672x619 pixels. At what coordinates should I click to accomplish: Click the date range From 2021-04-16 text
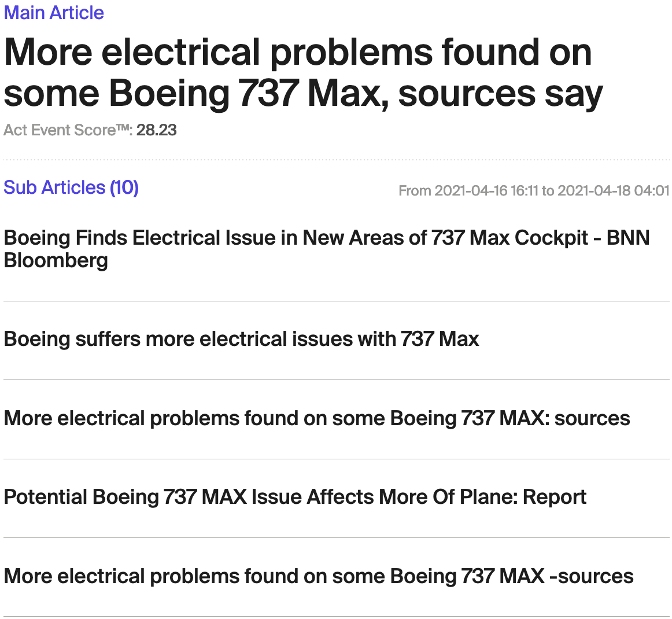coord(534,190)
